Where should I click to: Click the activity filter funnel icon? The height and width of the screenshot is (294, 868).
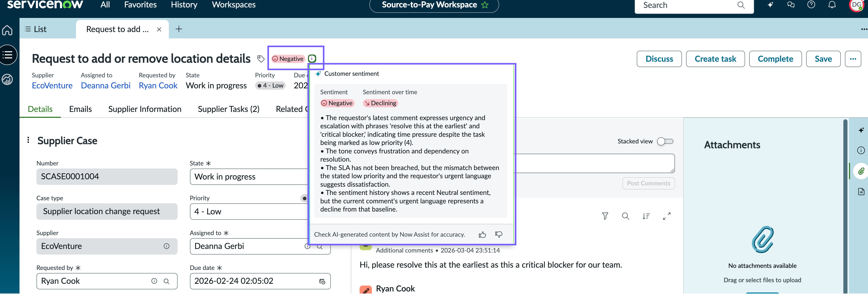tap(605, 216)
